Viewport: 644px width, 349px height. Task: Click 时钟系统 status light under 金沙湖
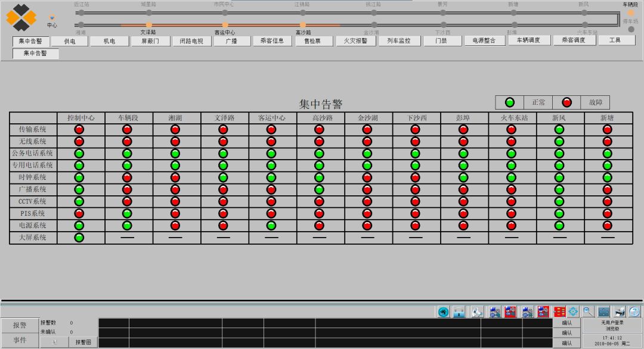367,177
